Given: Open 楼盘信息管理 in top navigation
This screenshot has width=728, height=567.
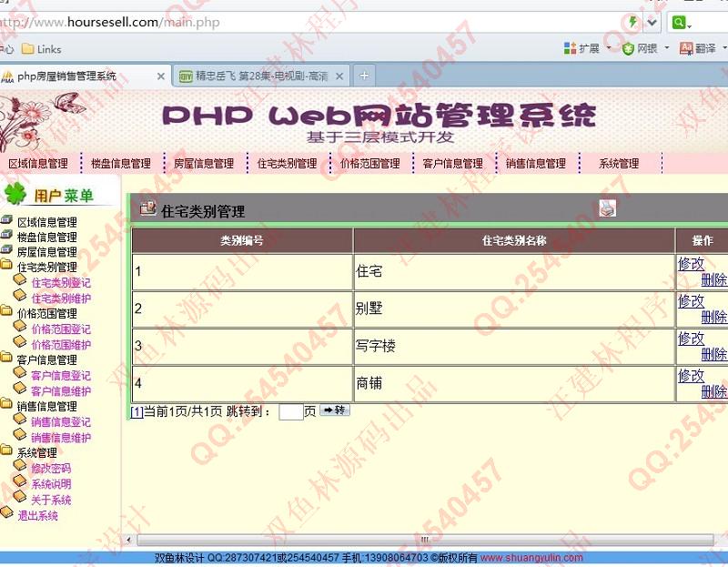Looking at the screenshot, I should [x=121, y=164].
